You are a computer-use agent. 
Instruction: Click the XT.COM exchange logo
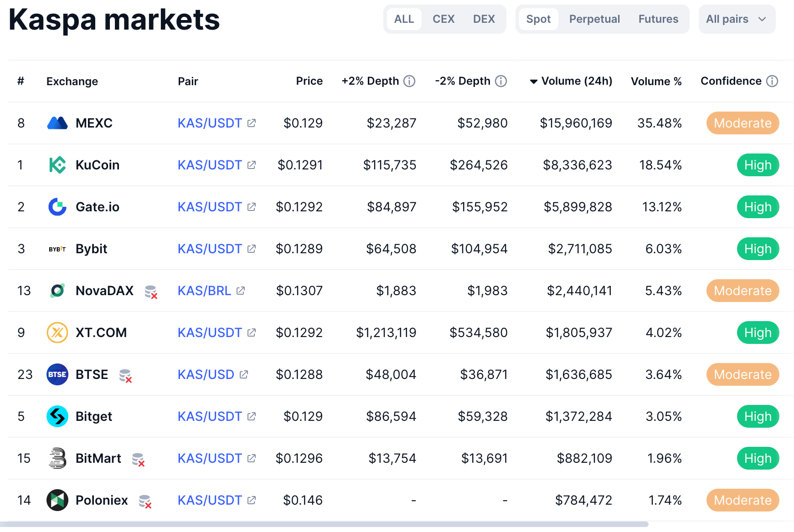coord(57,332)
